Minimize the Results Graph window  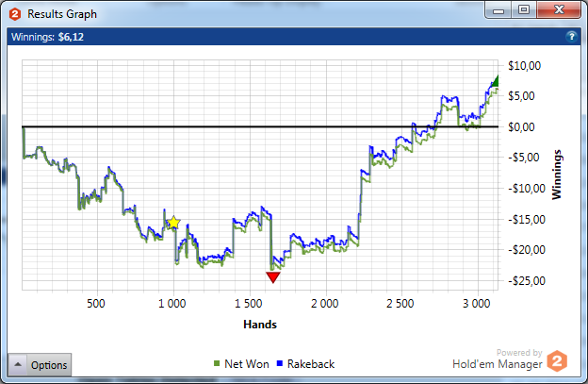[x=498, y=10]
